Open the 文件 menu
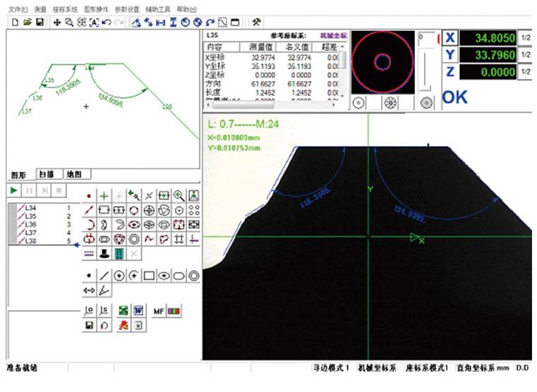Viewport: 537px width, 392px height. pyautogui.click(x=18, y=10)
